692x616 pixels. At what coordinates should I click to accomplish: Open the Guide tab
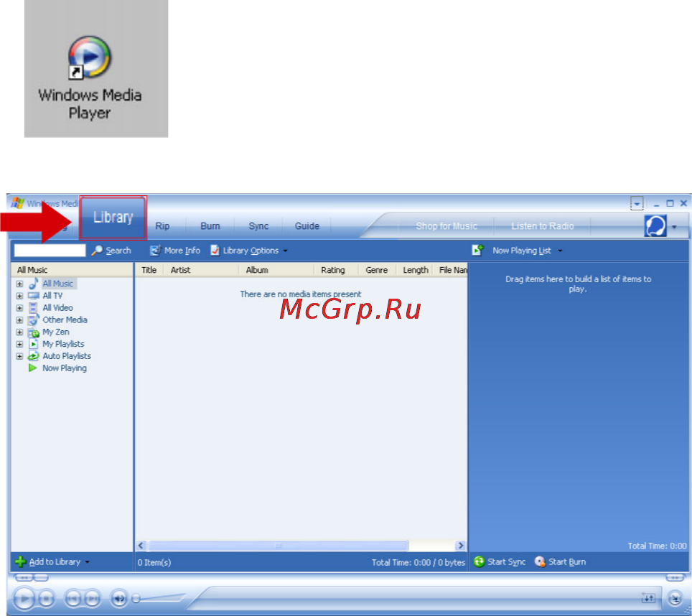point(307,226)
